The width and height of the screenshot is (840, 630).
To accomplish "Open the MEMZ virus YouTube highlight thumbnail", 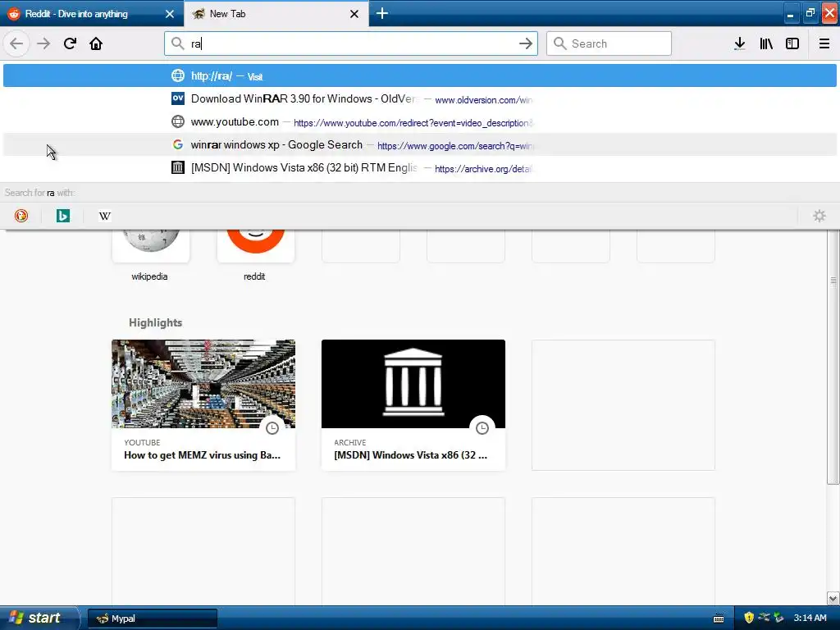I will click(203, 384).
